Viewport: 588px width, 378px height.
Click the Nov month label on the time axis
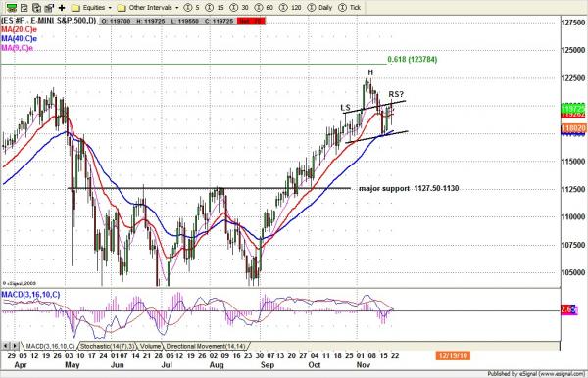point(363,365)
